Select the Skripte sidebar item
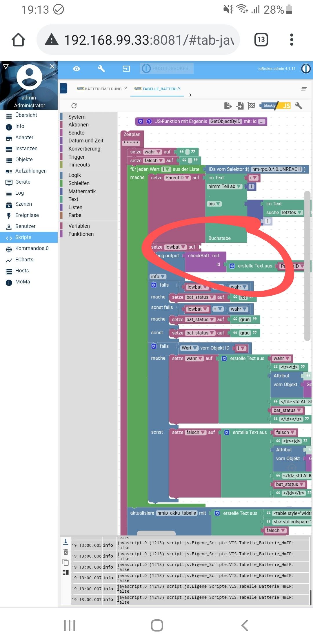 (29, 237)
